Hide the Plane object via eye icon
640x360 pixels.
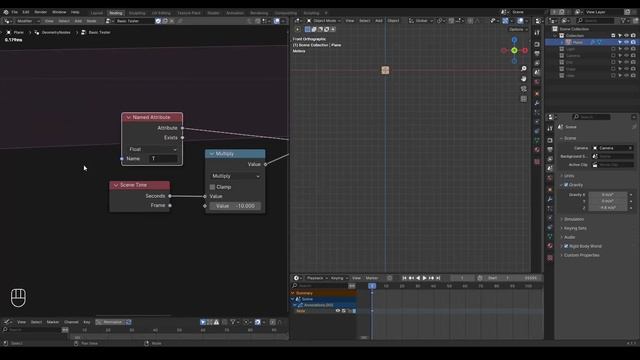[x=627, y=42]
